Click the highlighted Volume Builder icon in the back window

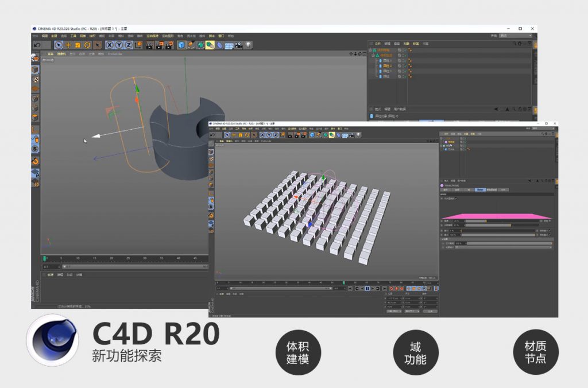coord(210,45)
